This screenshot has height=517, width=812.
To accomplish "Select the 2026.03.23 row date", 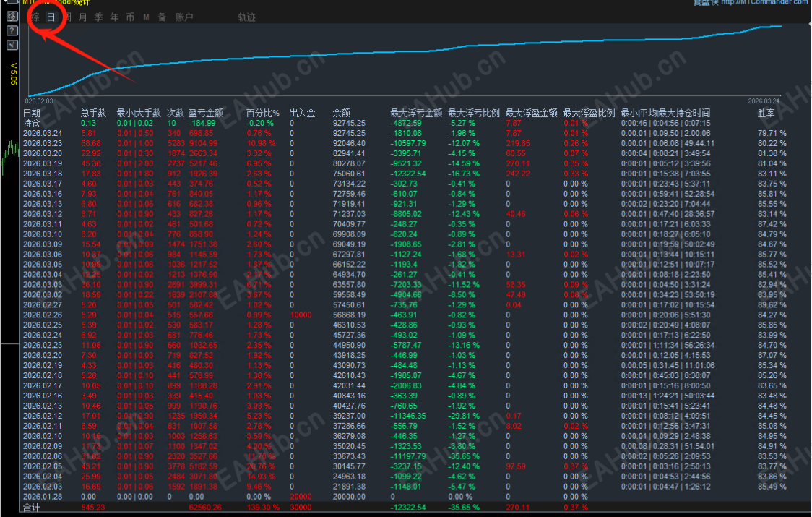I will pyautogui.click(x=43, y=143).
